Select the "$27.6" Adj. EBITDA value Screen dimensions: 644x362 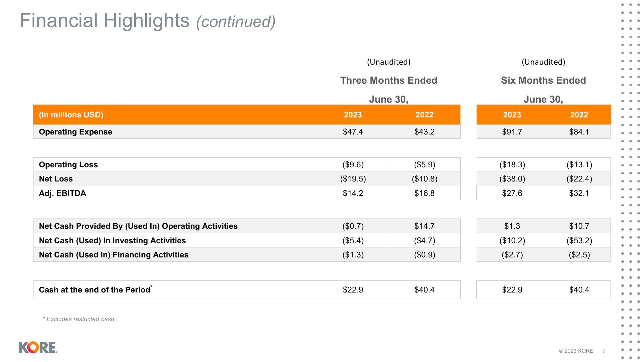[x=512, y=193]
